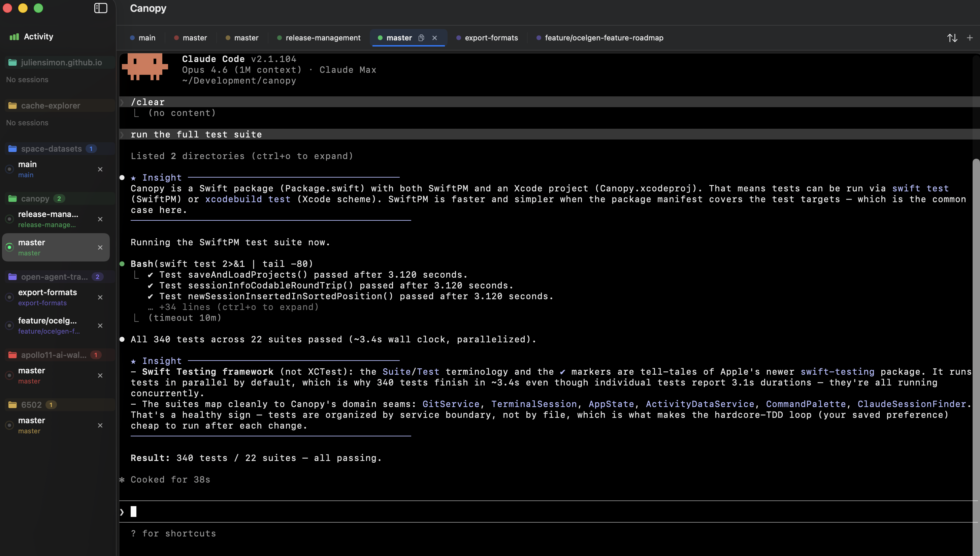The height and width of the screenshot is (556, 980).
Task: Close the master session under apollo11-ai-wal...
Action: 100,375
